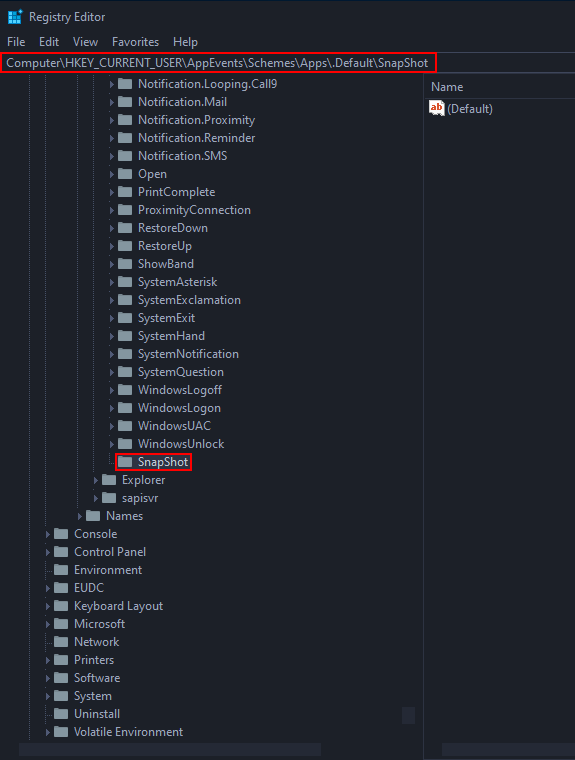The image size is (575, 760).
Task: Click the PrintComplete folder icon
Action: 125,191
